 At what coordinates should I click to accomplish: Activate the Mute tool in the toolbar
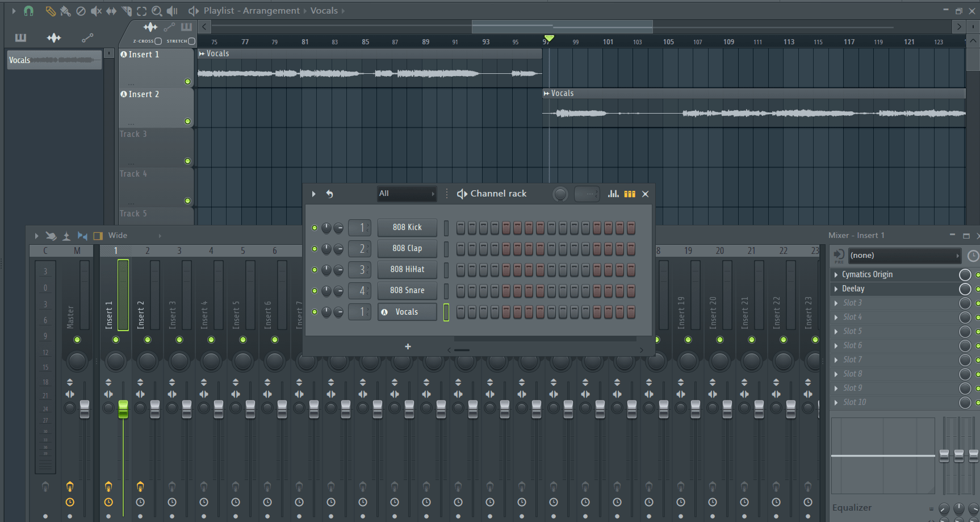96,11
